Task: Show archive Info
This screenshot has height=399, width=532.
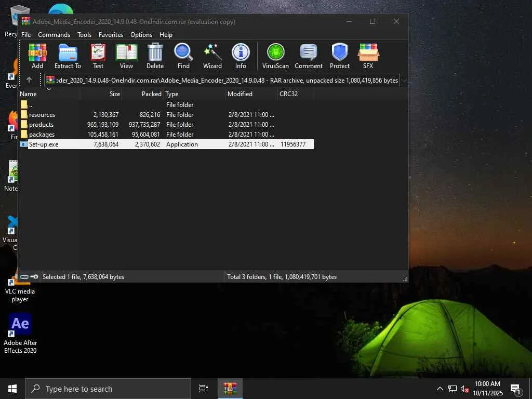Action: pos(241,56)
